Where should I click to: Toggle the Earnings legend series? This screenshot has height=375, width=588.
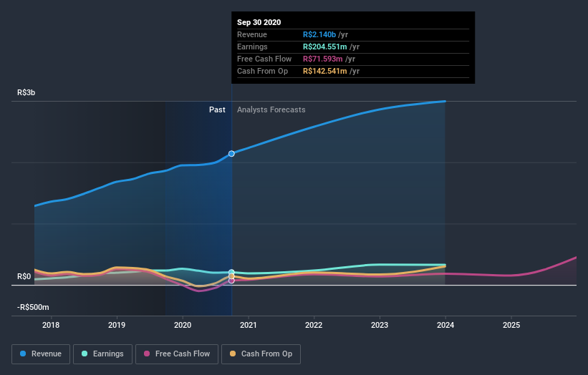[102, 354]
